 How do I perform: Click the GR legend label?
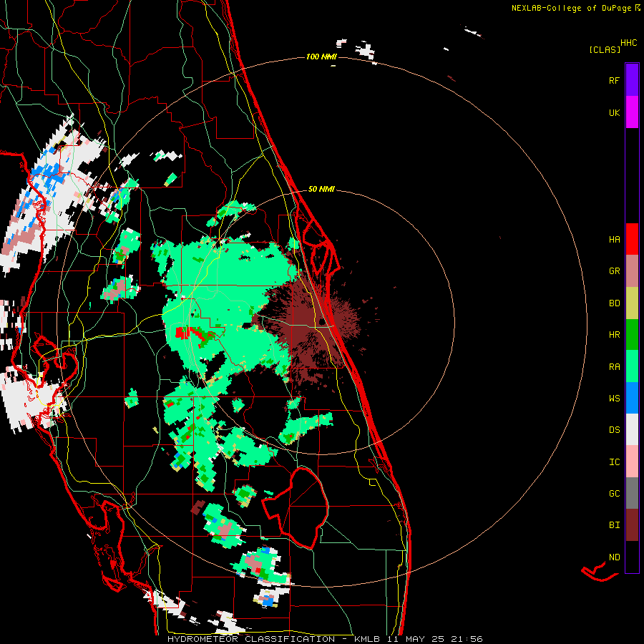(x=614, y=271)
